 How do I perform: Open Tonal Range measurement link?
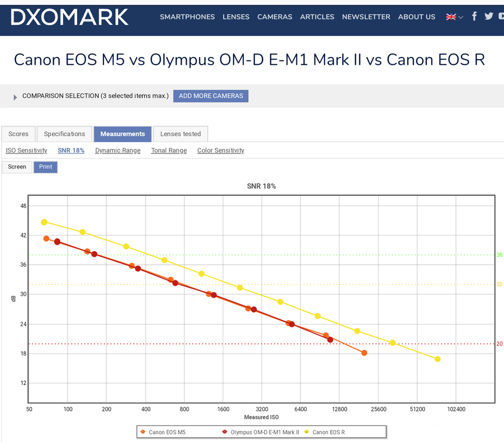click(x=169, y=151)
